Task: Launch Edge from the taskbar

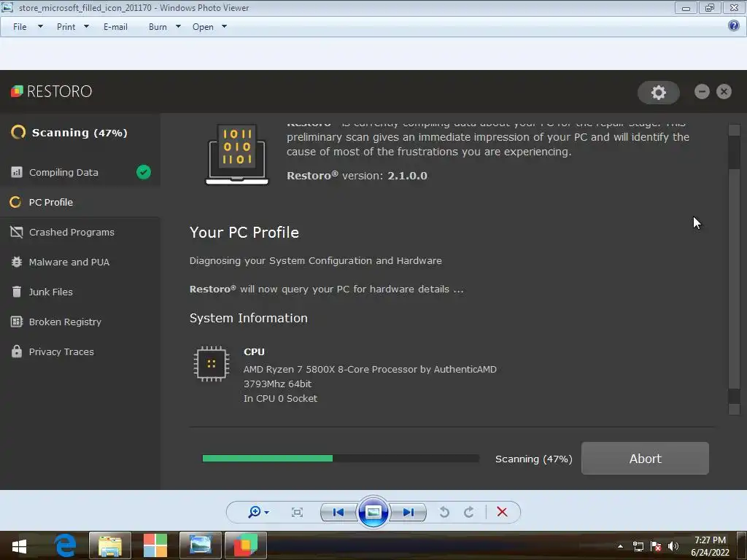Action: point(65,545)
